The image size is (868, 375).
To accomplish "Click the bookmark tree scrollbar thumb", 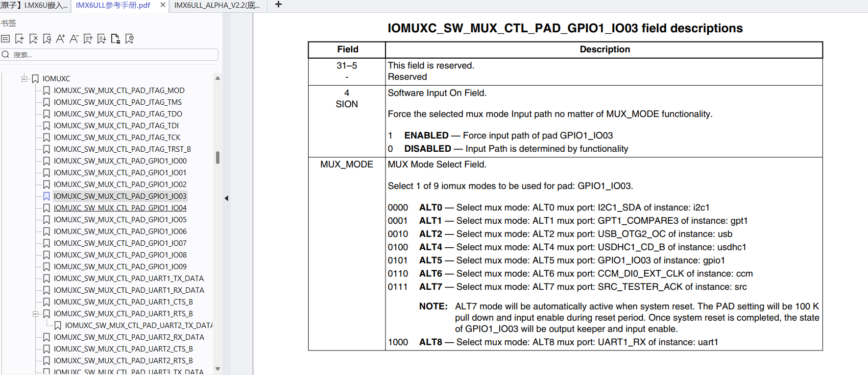I will [x=217, y=157].
